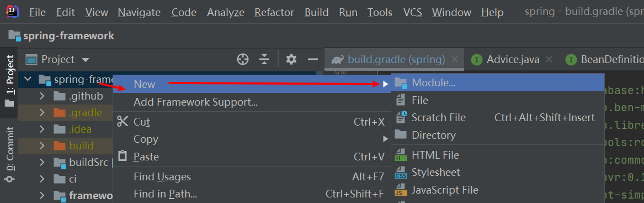Click the Scratch File icon
This screenshot has height=203, width=644.
pos(401,117)
